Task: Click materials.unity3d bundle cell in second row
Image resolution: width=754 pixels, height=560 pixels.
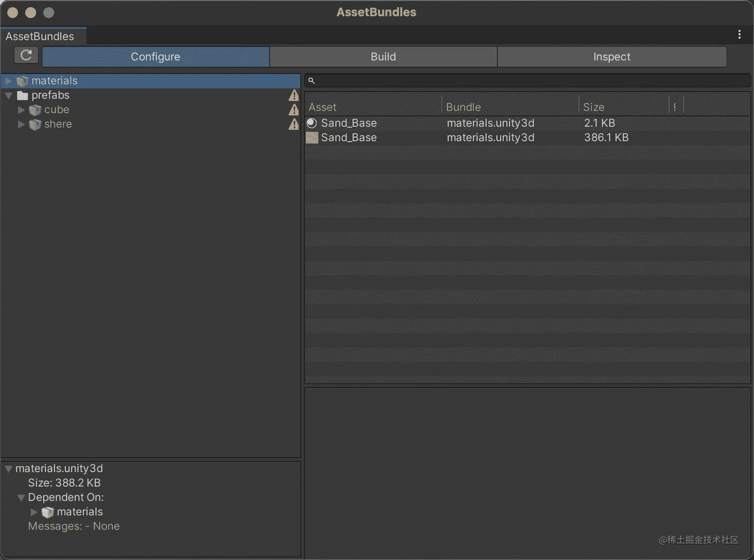Action: (491, 138)
